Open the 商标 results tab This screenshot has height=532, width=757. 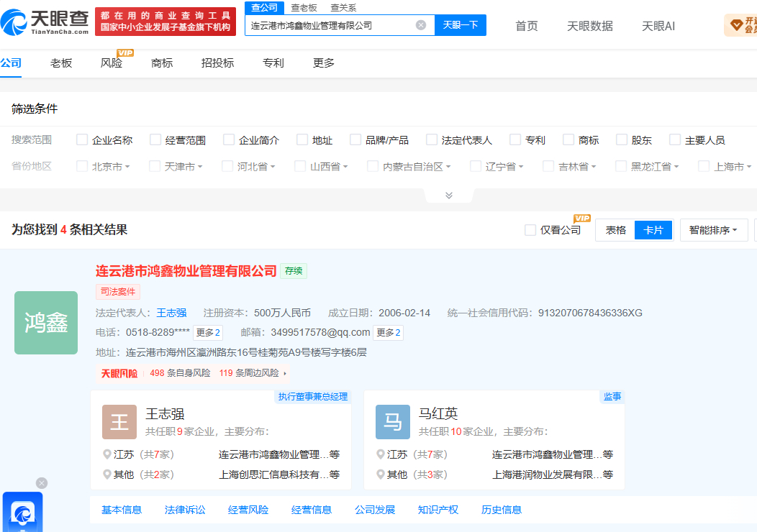coord(162,63)
